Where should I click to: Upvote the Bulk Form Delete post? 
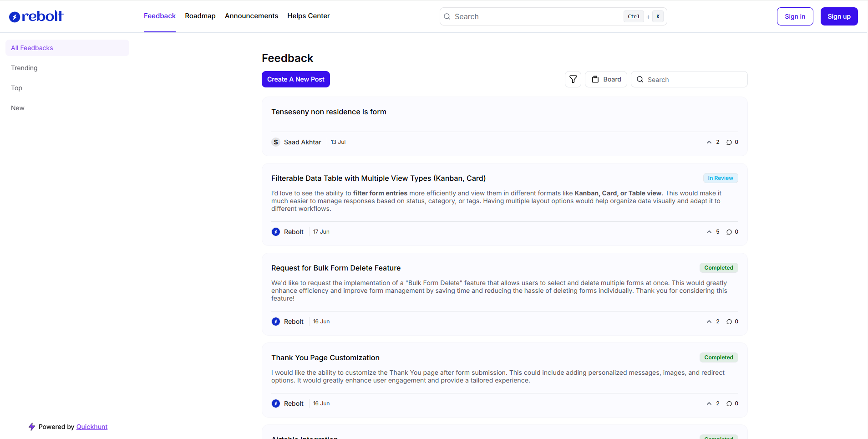[713, 322]
